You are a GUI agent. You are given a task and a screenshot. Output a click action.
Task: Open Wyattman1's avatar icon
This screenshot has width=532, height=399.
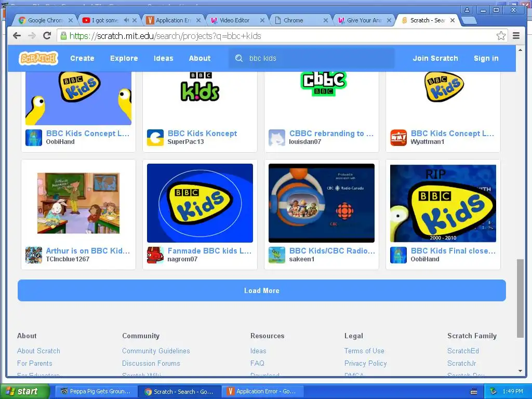(x=398, y=137)
